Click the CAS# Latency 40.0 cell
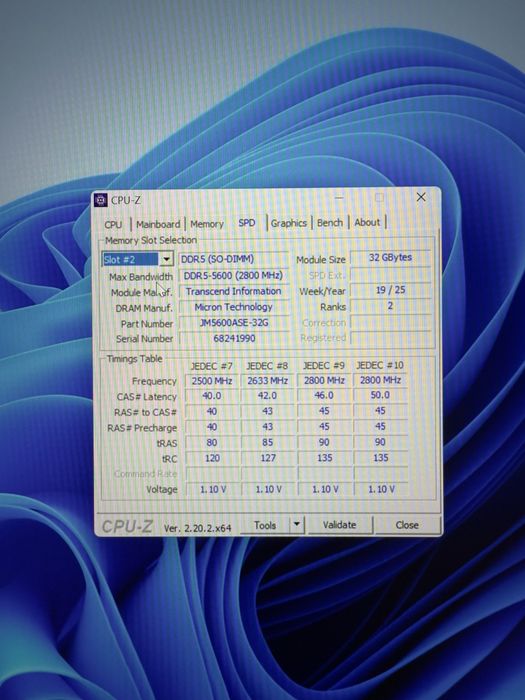Image resolution: width=525 pixels, height=700 pixels. coord(212,396)
